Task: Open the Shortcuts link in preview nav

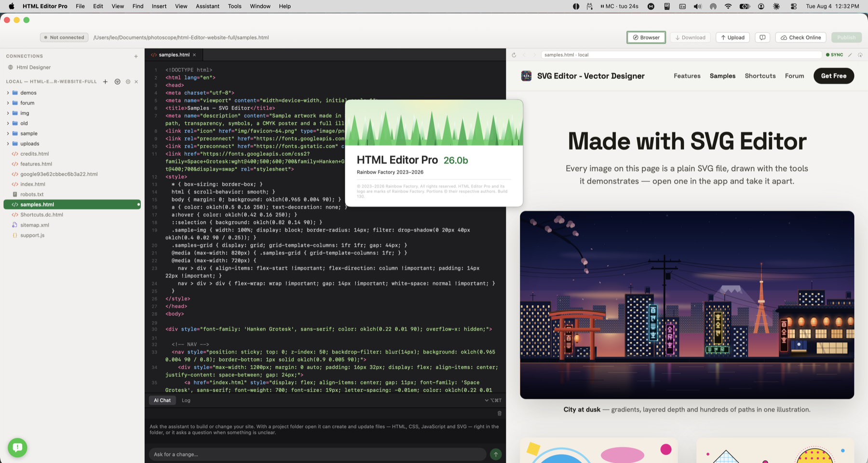Action: coord(760,76)
